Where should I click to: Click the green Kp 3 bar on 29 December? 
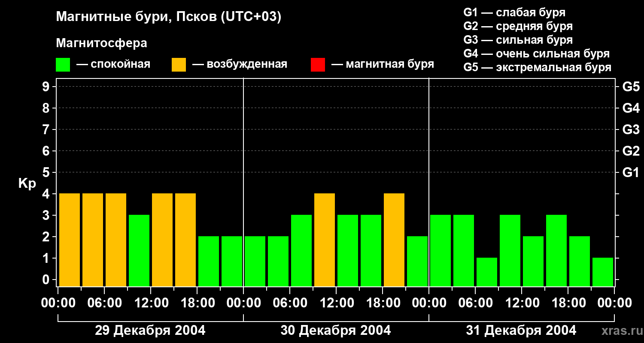pos(139,250)
